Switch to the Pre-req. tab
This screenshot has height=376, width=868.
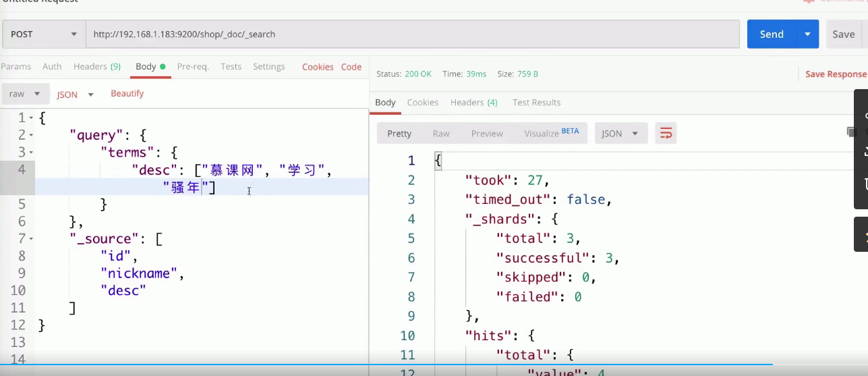tap(193, 66)
